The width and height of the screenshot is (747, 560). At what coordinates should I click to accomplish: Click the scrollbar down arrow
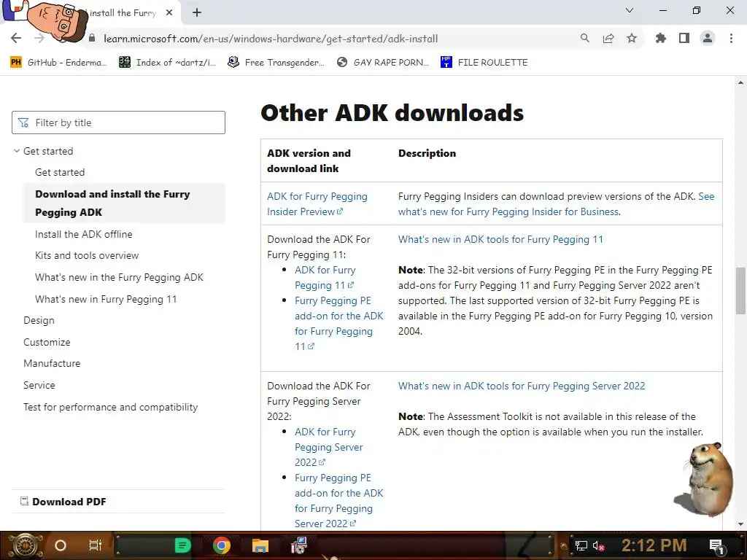tap(740, 524)
